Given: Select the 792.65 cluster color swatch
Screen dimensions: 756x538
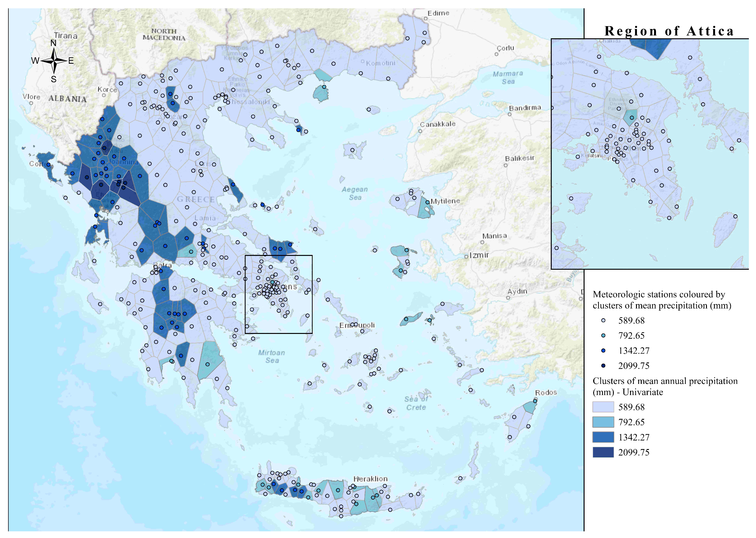Looking at the screenshot, I should (x=603, y=422).
